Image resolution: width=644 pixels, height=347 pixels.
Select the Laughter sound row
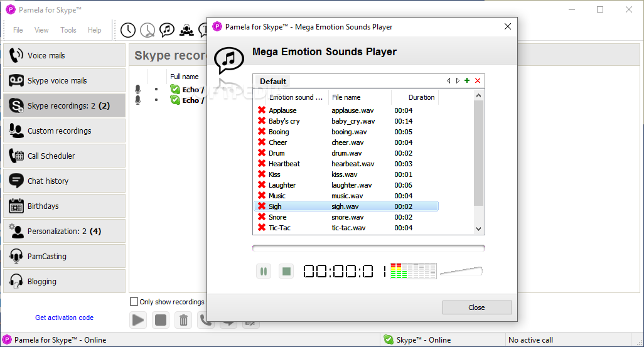click(x=346, y=184)
